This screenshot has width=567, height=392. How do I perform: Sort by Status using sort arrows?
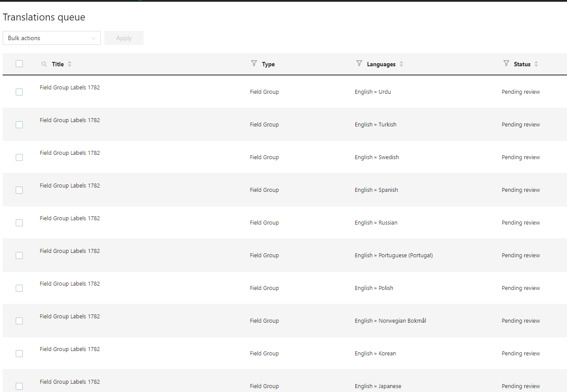[x=536, y=64]
